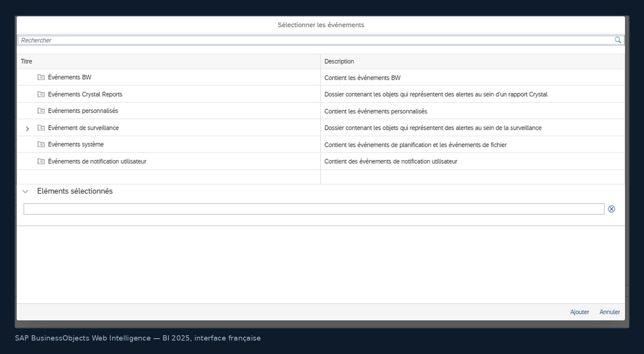Click folder icon for Événements de notification utilisateur
644x354 pixels.
[x=41, y=161]
